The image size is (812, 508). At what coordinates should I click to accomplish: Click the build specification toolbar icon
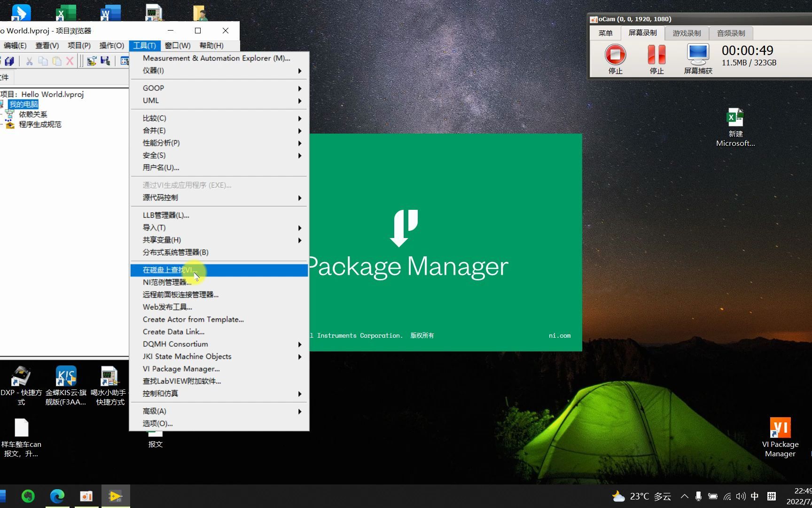click(x=92, y=61)
